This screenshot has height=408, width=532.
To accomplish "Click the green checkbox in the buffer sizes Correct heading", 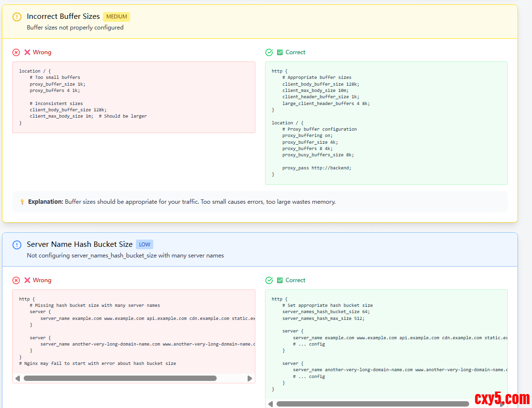I will click(x=280, y=52).
